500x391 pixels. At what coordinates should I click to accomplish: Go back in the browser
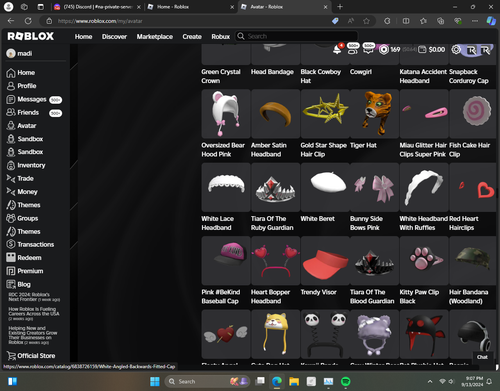click(x=11, y=21)
